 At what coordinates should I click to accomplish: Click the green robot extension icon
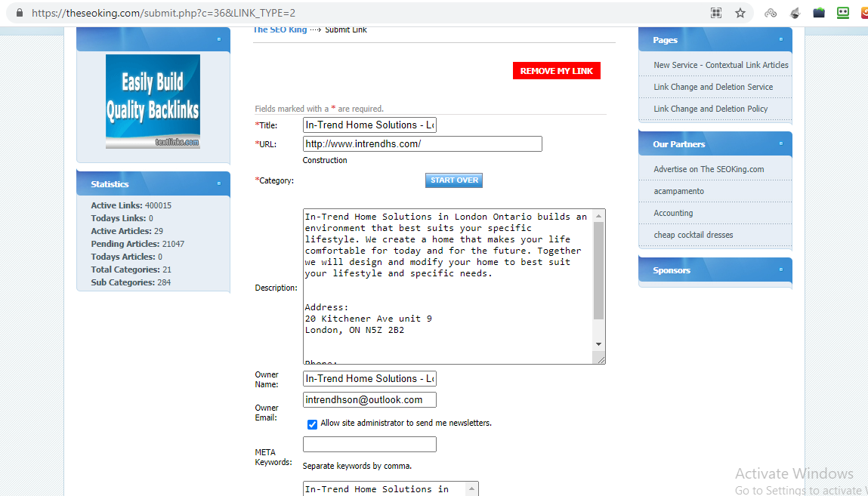pos(842,13)
